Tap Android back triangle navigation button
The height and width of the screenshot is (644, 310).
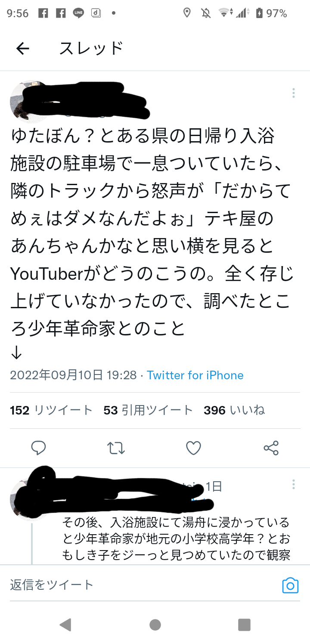(65, 625)
